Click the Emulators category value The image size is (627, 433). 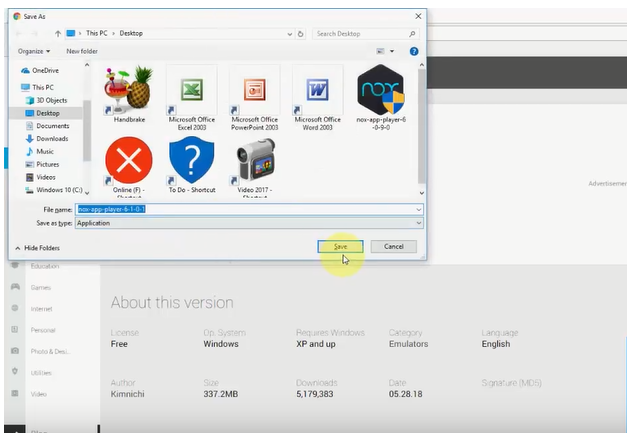coord(408,344)
